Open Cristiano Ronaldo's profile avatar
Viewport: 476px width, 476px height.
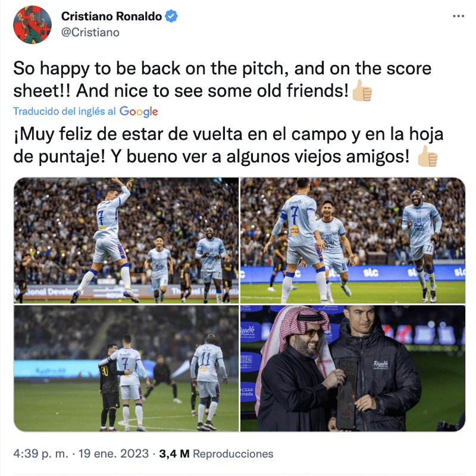32,24
